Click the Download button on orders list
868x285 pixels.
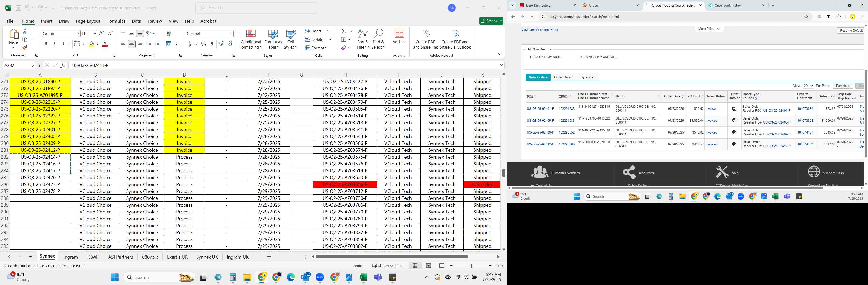point(843,86)
